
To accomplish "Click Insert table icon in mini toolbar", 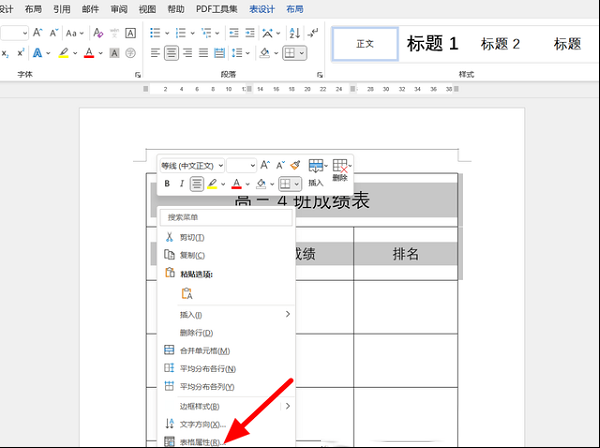I will (316, 166).
